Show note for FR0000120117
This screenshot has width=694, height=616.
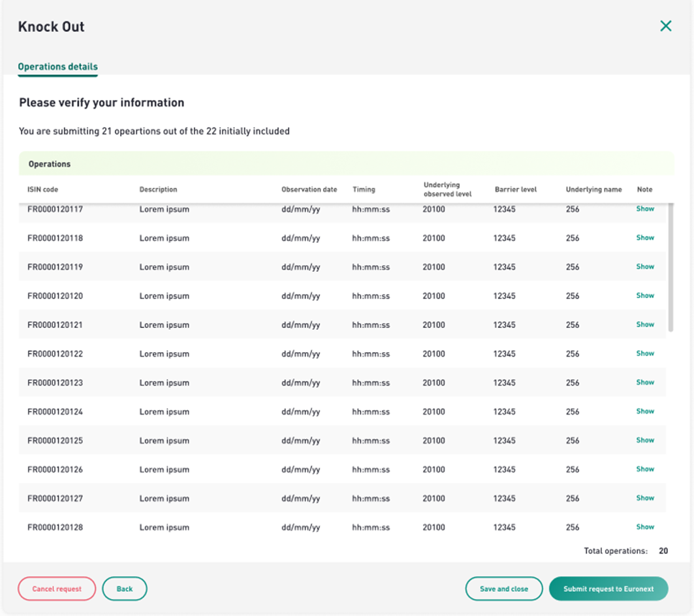[x=645, y=208]
